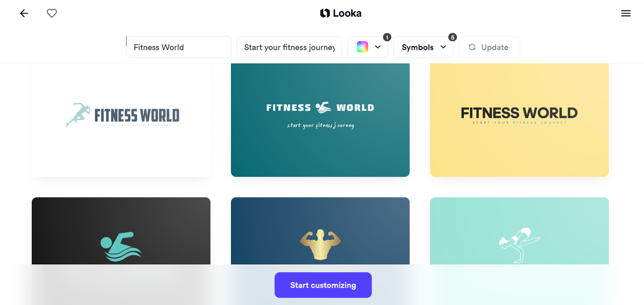Edit the slogan text field
Screen dimensions: 644x305
tap(289, 47)
